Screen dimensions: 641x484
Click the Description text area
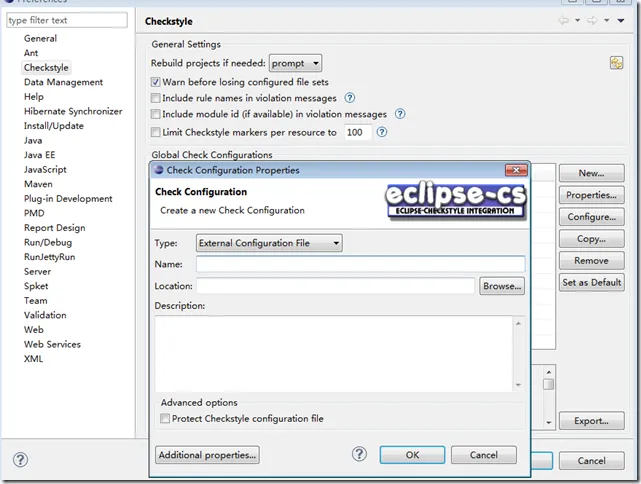pyautogui.click(x=334, y=354)
